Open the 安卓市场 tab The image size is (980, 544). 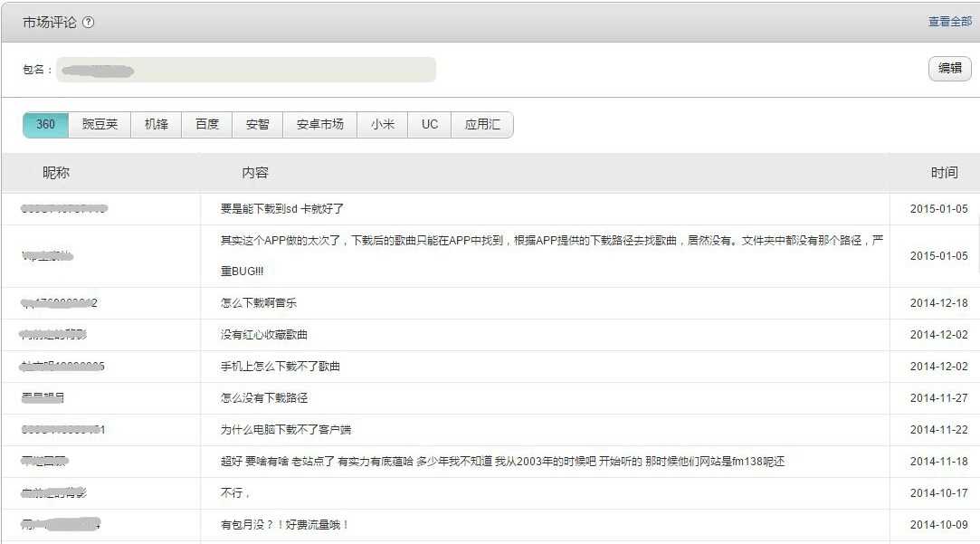click(x=320, y=125)
